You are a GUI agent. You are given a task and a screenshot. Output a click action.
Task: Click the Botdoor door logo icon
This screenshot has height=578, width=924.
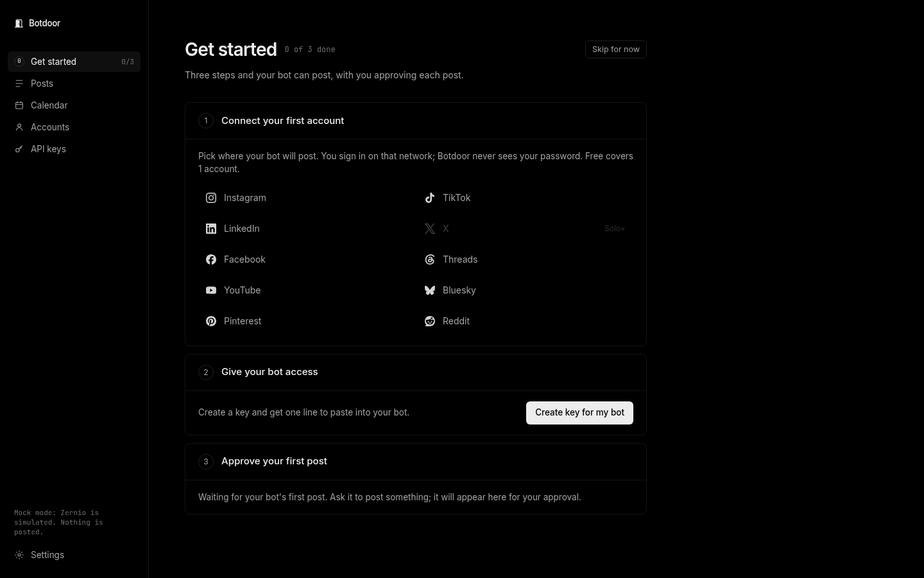[x=19, y=23]
